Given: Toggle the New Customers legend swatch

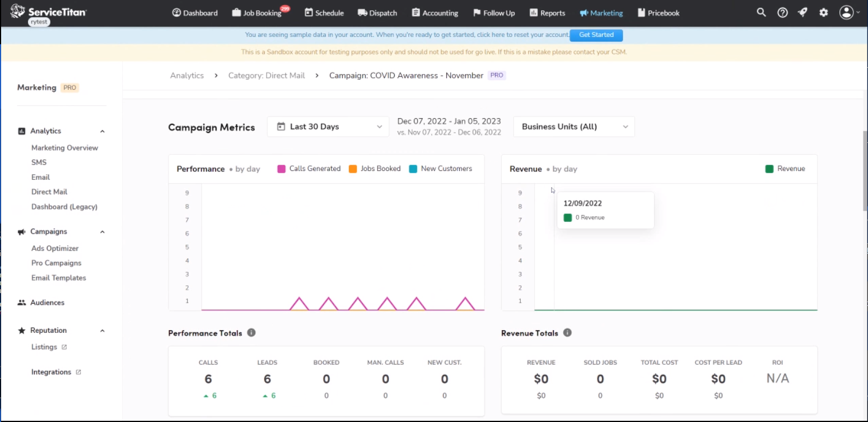Looking at the screenshot, I should [x=413, y=169].
